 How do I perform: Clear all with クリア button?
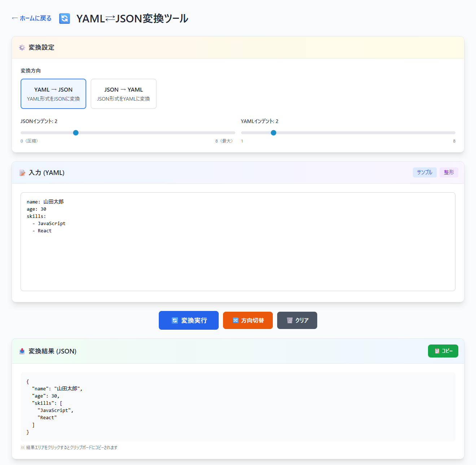tap(297, 320)
